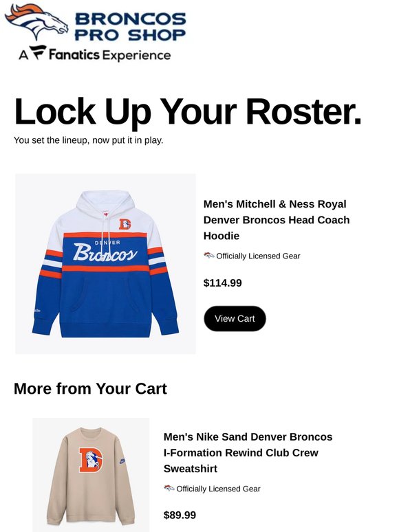Click the Broncos horse head logo
The width and height of the screenshot is (399, 532).
pyautogui.click(x=36, y=22)
